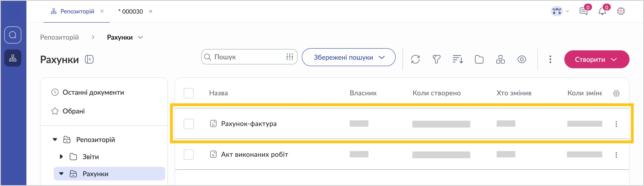
Task: Open the messages chat icon
Action: point(583,11)
